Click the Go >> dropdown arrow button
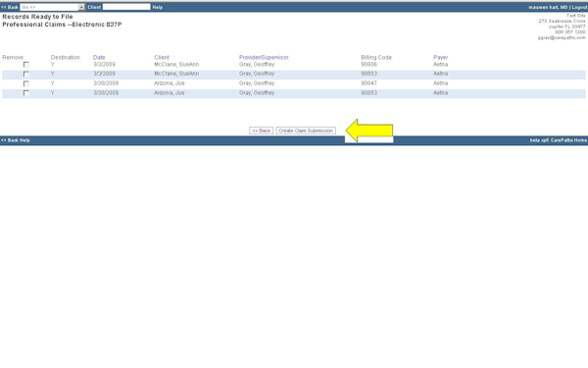 (81, 7)
